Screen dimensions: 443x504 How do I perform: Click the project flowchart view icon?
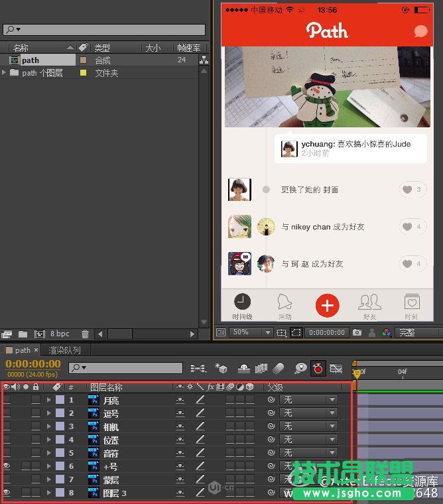point(204,60)
